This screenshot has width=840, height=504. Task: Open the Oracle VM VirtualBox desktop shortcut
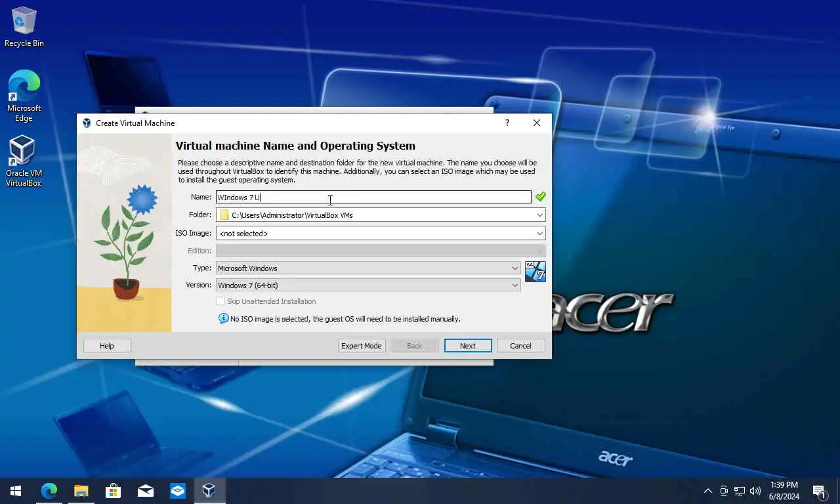24,161
